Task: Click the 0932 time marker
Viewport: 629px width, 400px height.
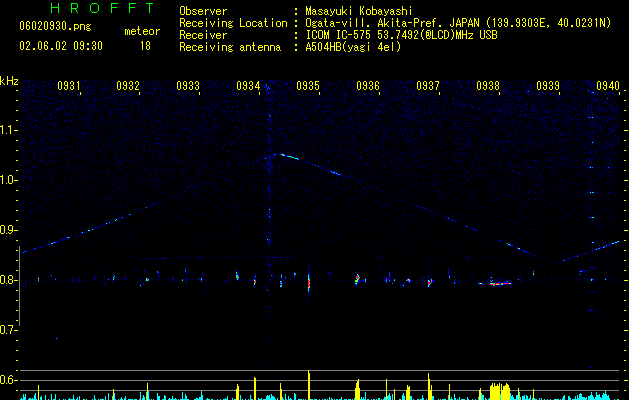Action: [x=128, y=85]
